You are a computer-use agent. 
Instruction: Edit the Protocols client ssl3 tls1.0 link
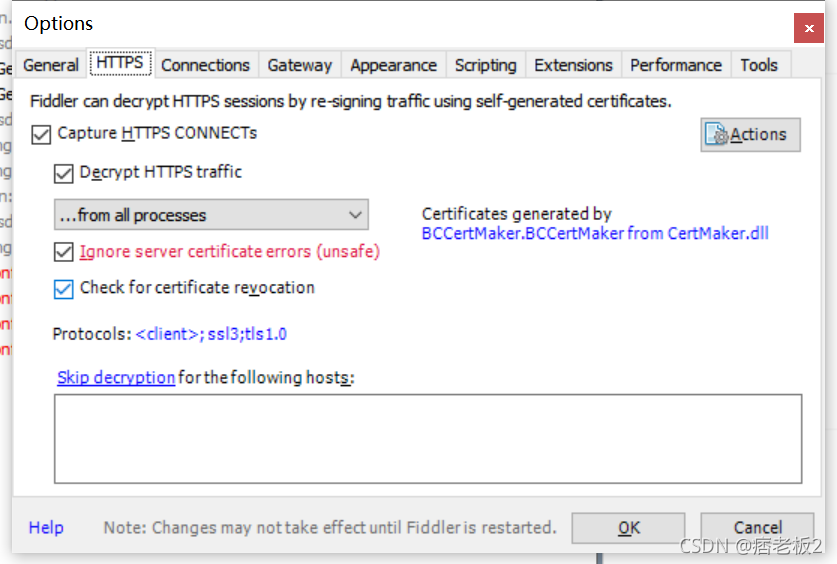(x=211, y=334)
